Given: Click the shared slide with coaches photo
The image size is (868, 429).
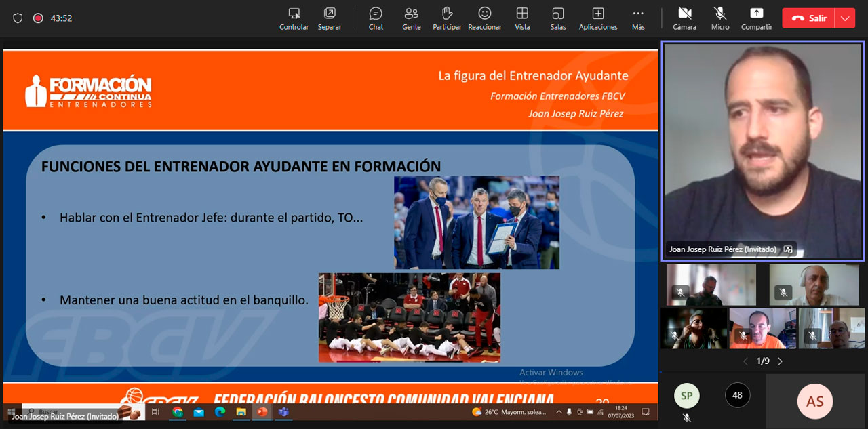Looking at the screenshot, I should click(x=477, y=222).
